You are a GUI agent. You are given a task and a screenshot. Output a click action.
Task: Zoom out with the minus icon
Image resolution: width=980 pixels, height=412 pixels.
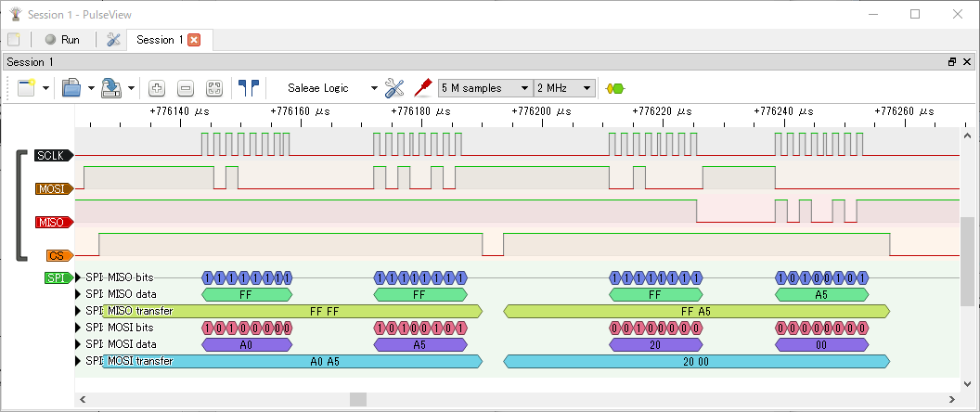(x=186, y=88)
